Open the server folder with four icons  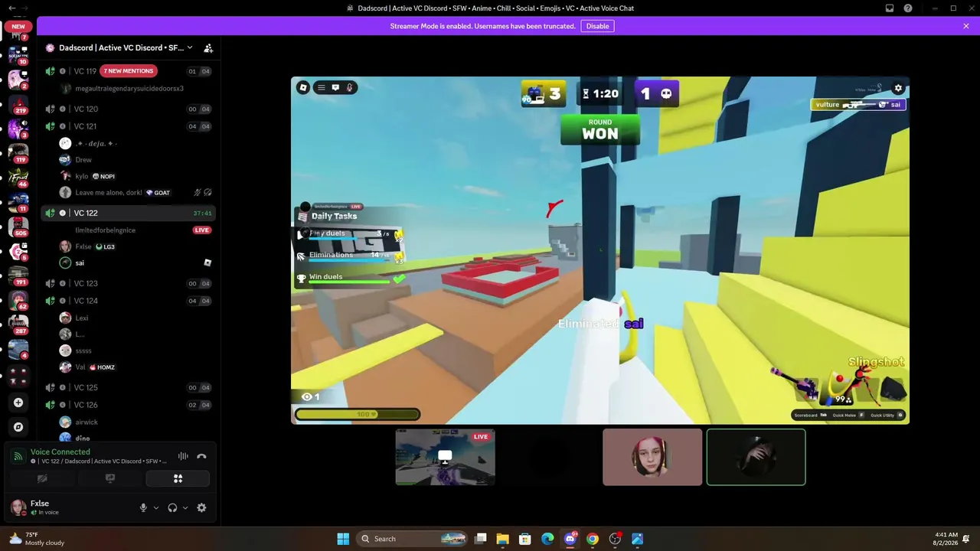(x=18, y=375)
